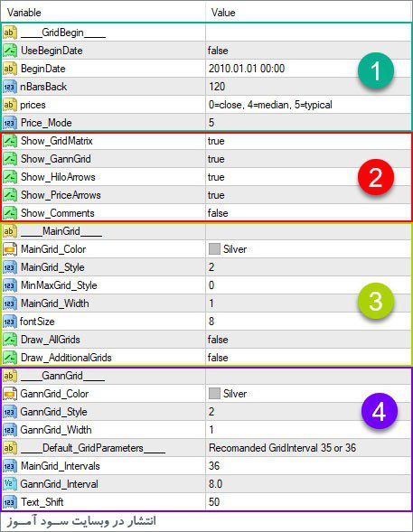Click the 123 icon beside GannGrid_Width
Screen dimensions: 413x532
10,430
